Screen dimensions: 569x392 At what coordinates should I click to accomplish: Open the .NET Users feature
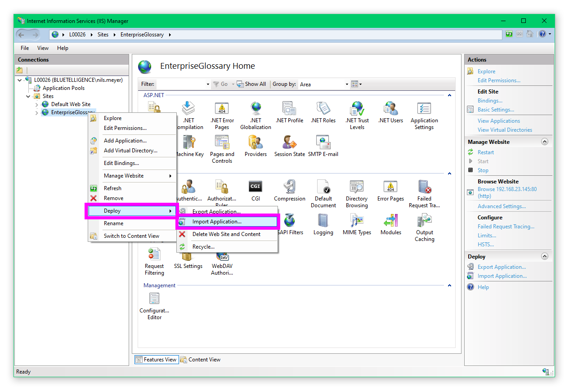(x=390, y=109)
